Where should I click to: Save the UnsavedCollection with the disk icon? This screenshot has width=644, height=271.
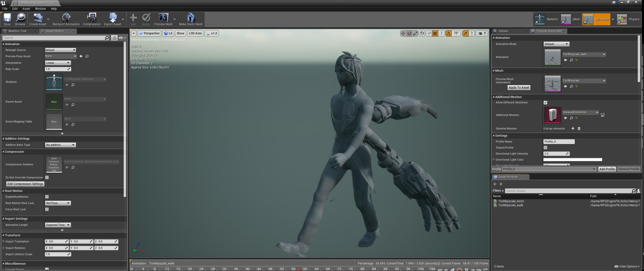click(x=602, y=115)
